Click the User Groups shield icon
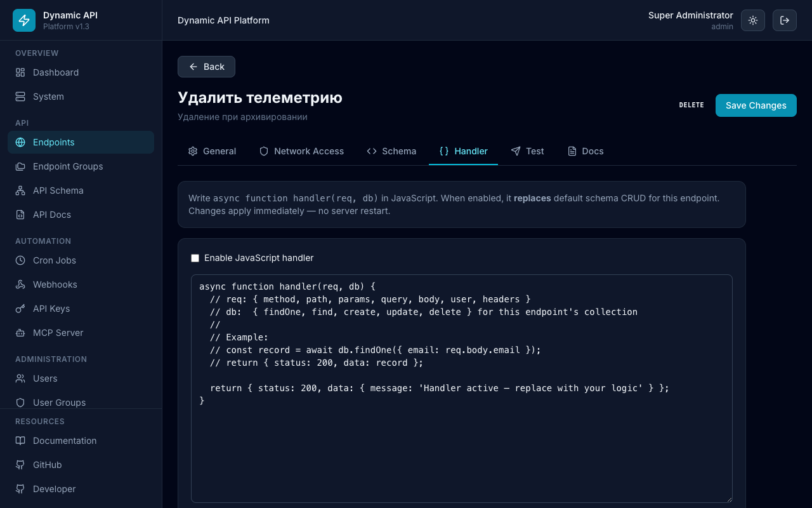The width and height of the screenshot is (812, 508). [20, 403]
